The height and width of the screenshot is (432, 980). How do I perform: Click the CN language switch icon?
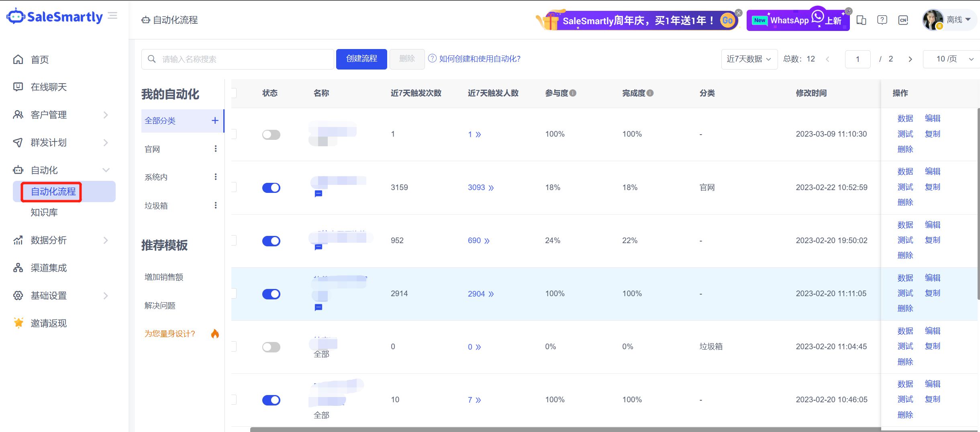903,20
